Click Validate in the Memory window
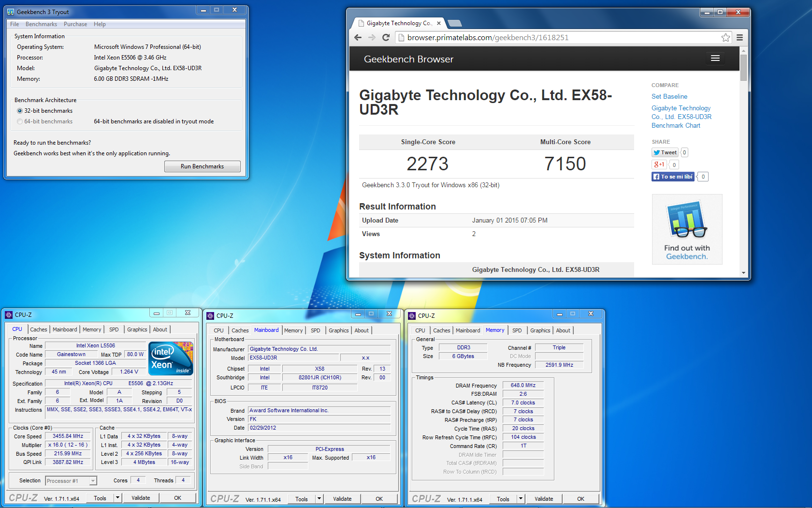The image size is (812, 508). 544,499
